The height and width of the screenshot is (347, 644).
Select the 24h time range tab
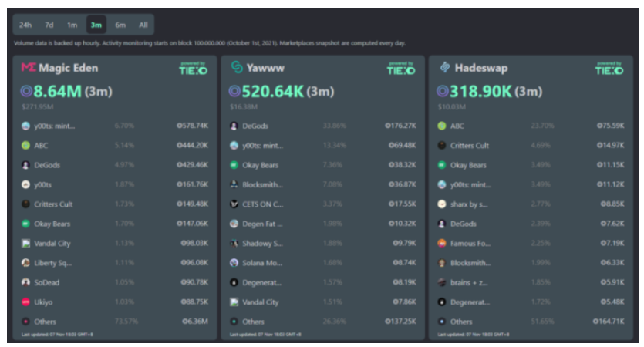pyautogui.click(x=25, y=25)
